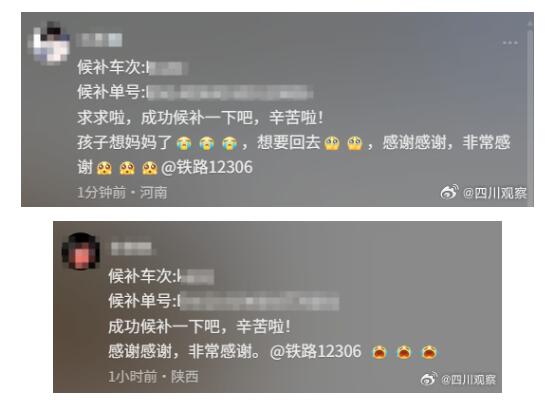Click @四川观察 watermark on second post

tap(469, 379)
